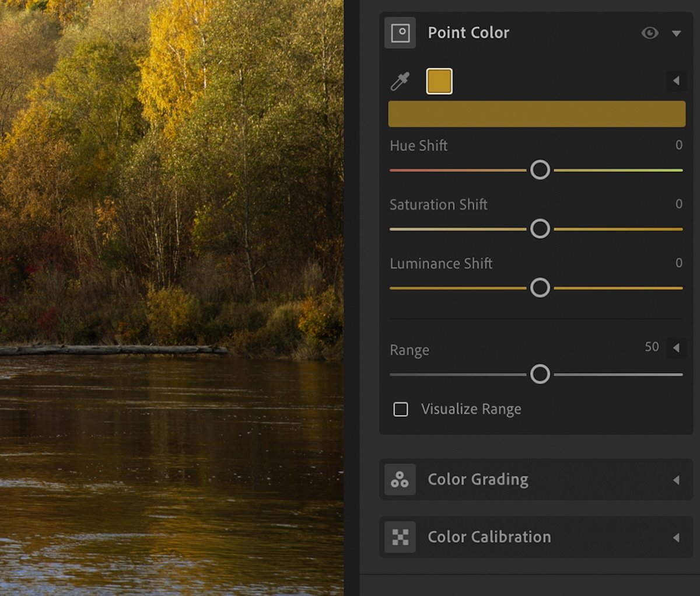Expand the Range refinement options arrow

click(675, 347)
